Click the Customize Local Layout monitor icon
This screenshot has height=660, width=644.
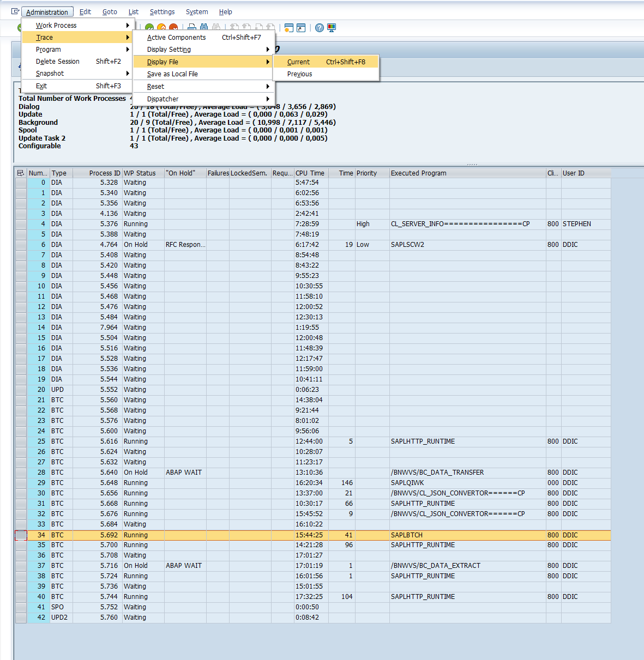(332, 28)
